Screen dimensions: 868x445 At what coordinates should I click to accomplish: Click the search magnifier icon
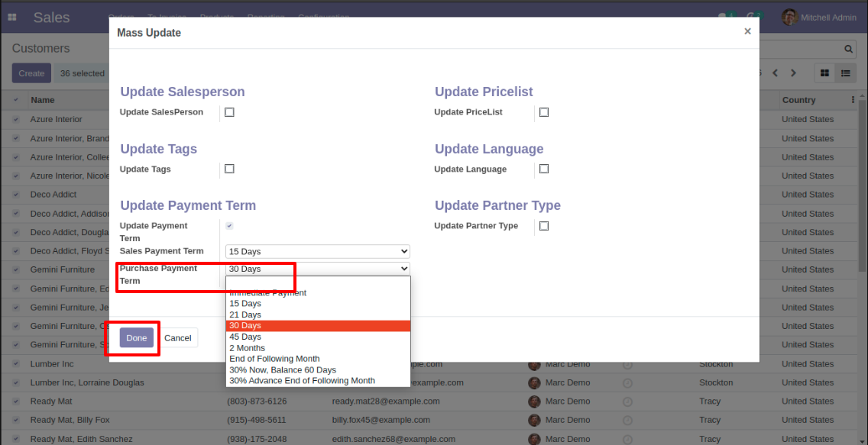point(849,49)
